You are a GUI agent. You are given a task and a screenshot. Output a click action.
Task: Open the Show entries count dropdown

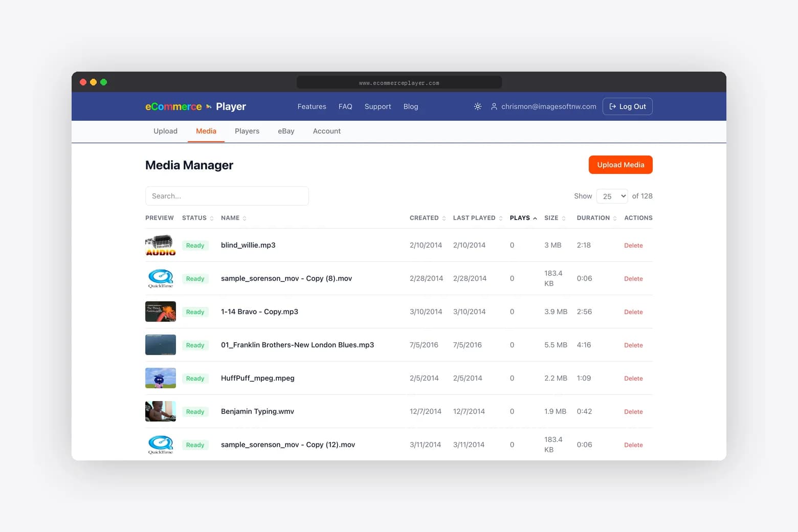pyautogui.click(x=612, y=196)
